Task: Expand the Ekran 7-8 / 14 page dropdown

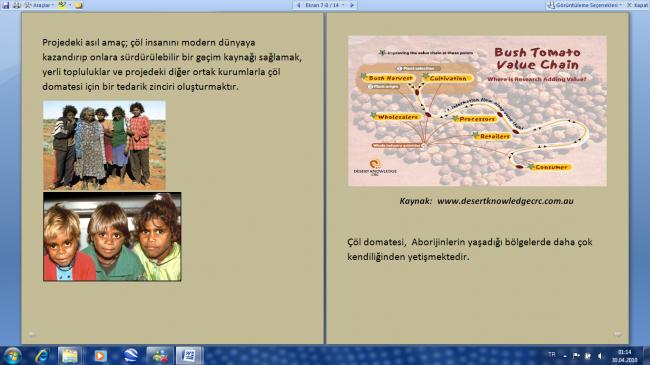Action: point(343,5)
